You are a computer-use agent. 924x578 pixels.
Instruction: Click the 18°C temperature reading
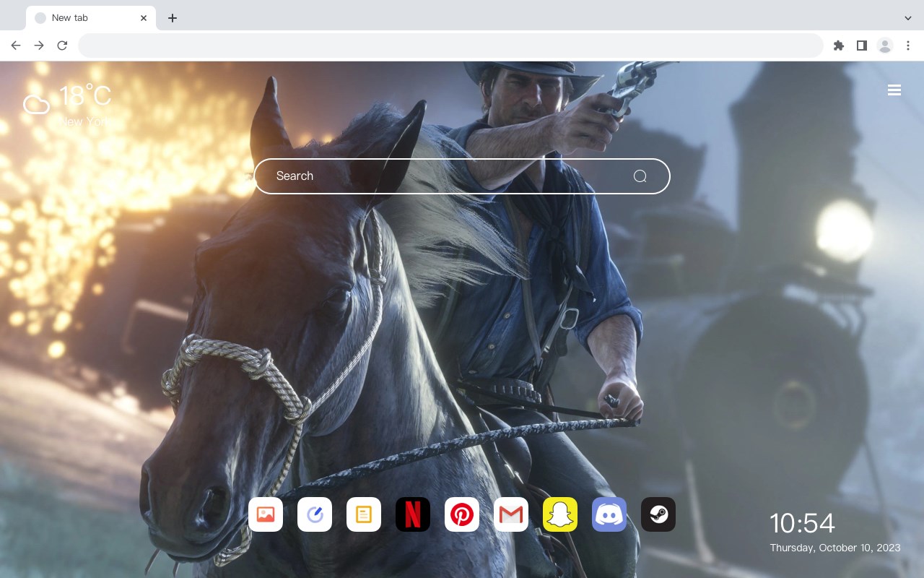point(85,96)
